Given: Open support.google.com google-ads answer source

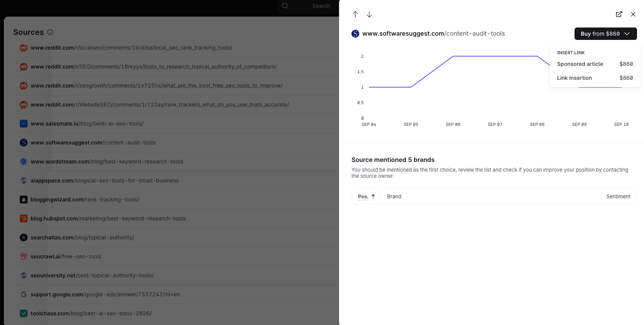Looking at the screenshot, I should [x=106, y=294].
